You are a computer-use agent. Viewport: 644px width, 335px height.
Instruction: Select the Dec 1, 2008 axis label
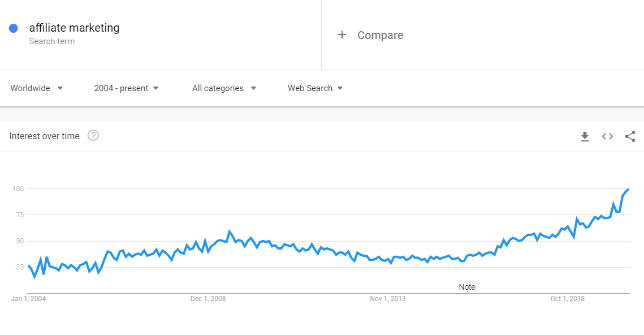tap(208, 299)
